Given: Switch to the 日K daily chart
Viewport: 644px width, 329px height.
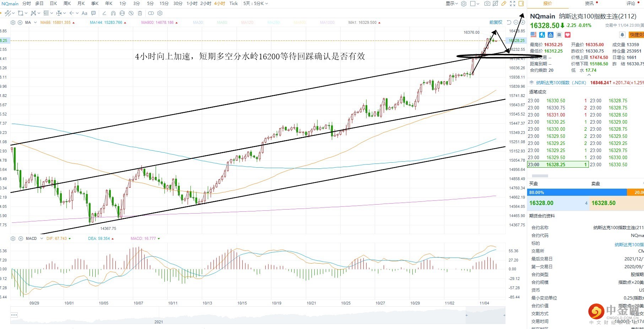Looking at the screenshot, I should (53, 4).
